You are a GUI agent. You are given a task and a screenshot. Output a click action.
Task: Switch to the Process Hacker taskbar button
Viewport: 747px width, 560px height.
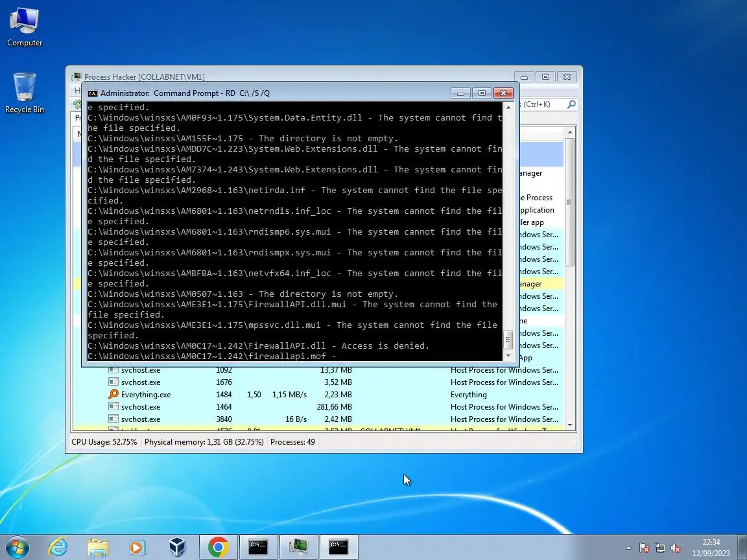pos(299,546)
